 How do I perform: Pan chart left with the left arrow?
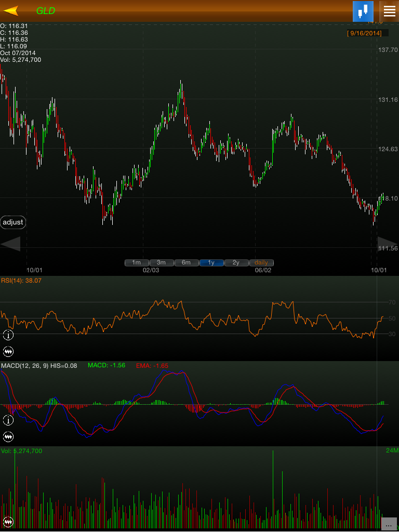10,244
